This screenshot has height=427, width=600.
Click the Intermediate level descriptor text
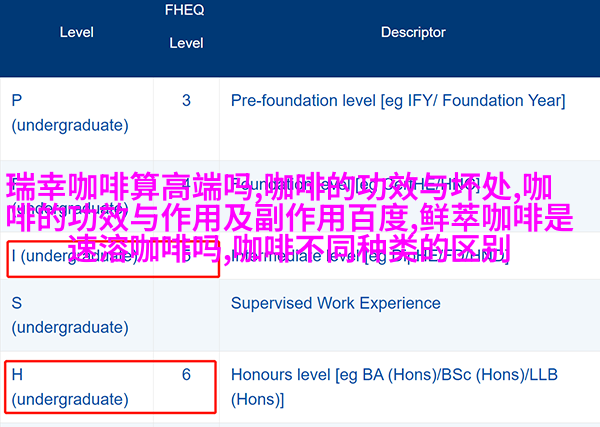[369, 256]
